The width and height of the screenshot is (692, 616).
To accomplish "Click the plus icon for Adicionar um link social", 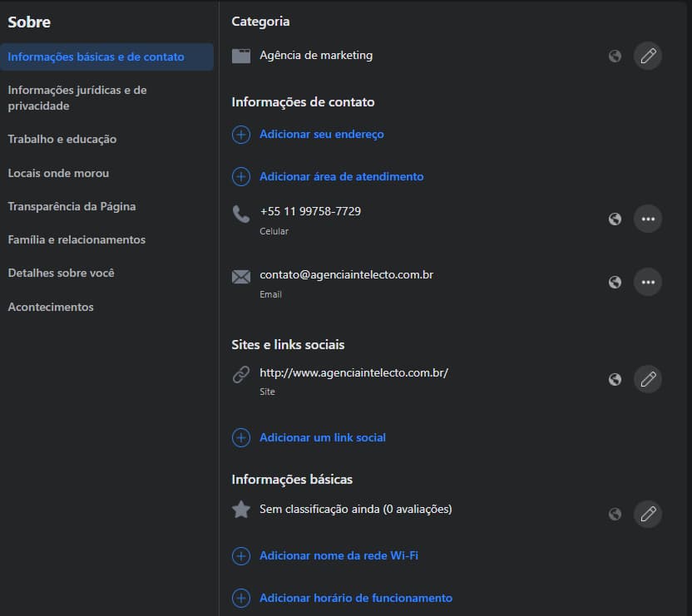I will coord(241,438).
